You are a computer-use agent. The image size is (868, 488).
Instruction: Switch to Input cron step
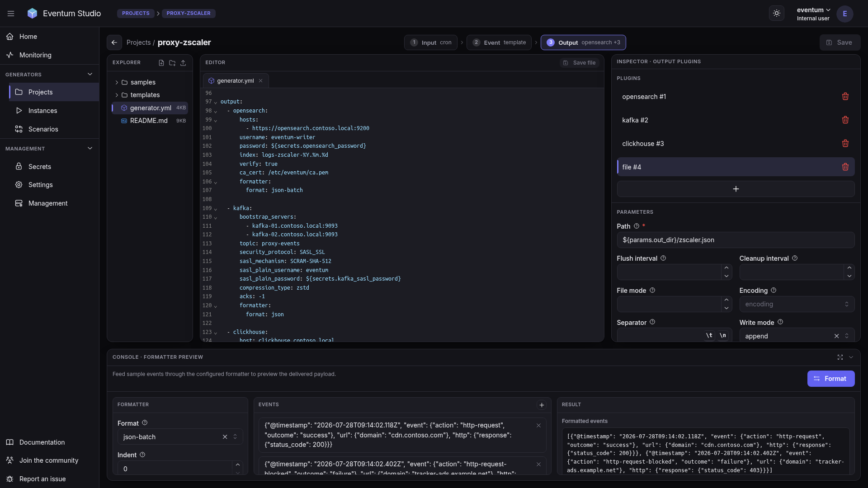click(x=430, y=42)
